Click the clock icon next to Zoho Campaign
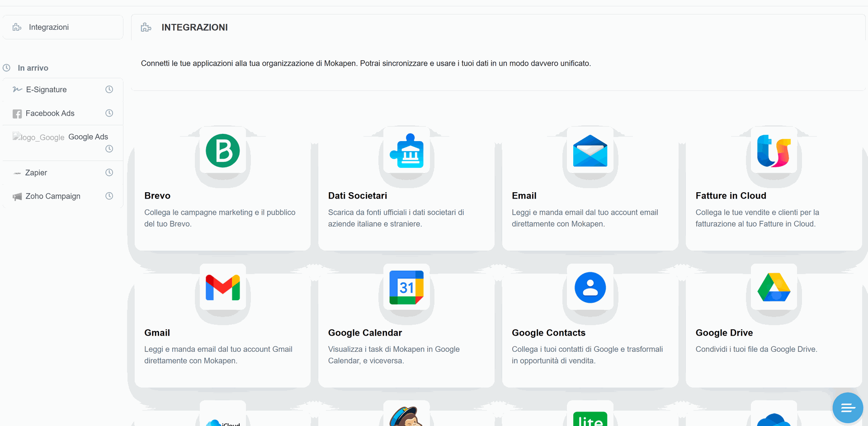This screenshot has height=426, width=868. [x=109, y=196]
